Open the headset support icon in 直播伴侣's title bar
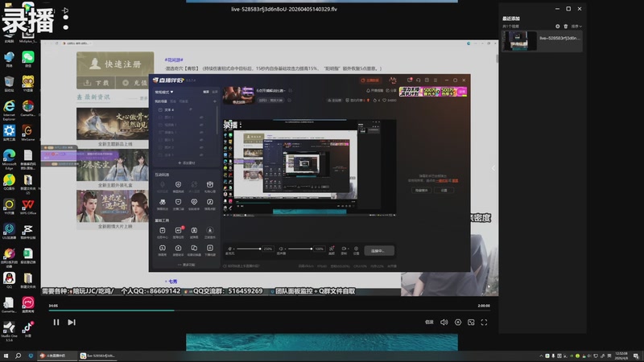Image resolution: width=644 pixels, height=362 pixels. click(418, 80)
